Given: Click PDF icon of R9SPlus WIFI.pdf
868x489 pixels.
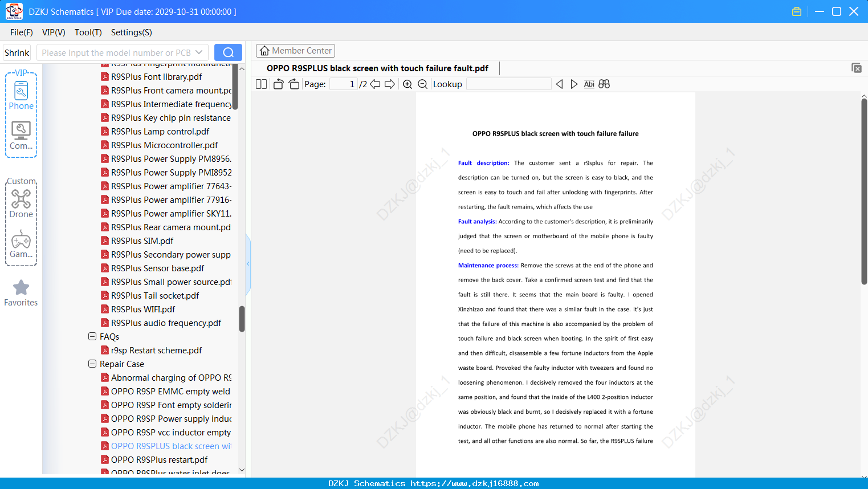Looking at the screenshot, I should pyautogui.click(x=105, y=309).
